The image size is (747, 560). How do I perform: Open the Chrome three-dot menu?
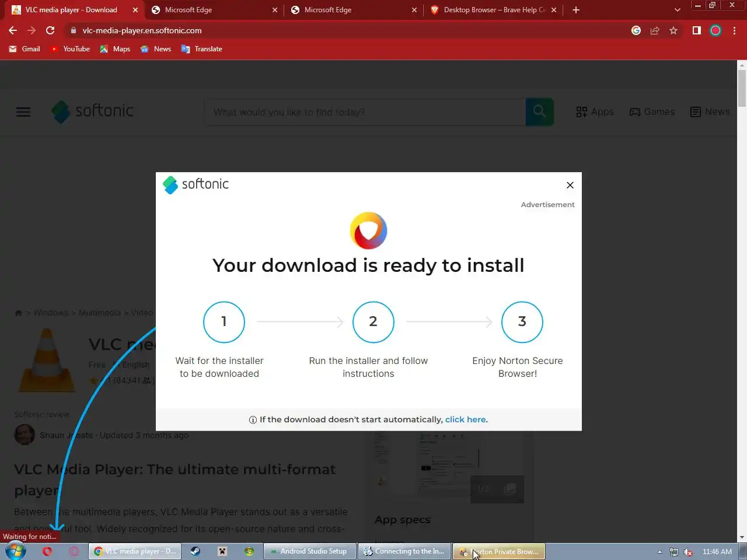click(x=734, y=30)
